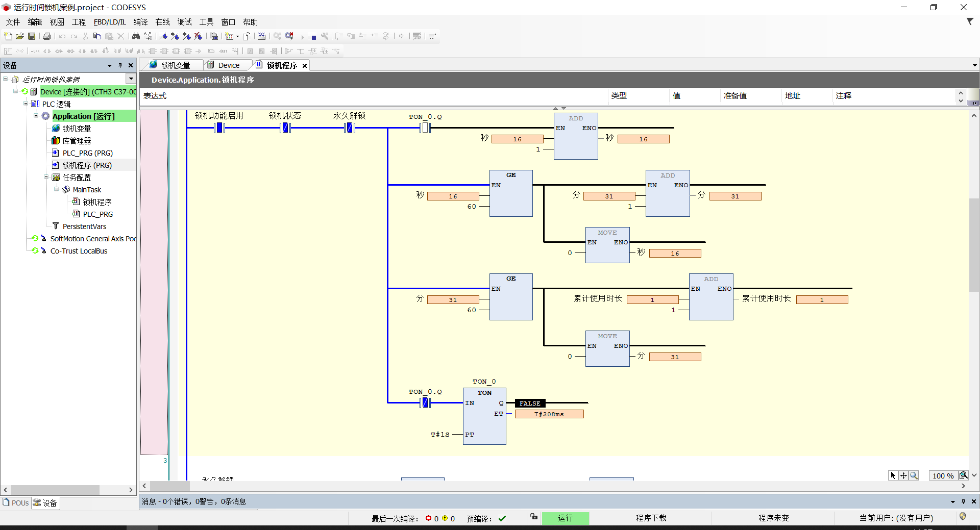
Task: Stop the application with the square icon
Action: 313,37
